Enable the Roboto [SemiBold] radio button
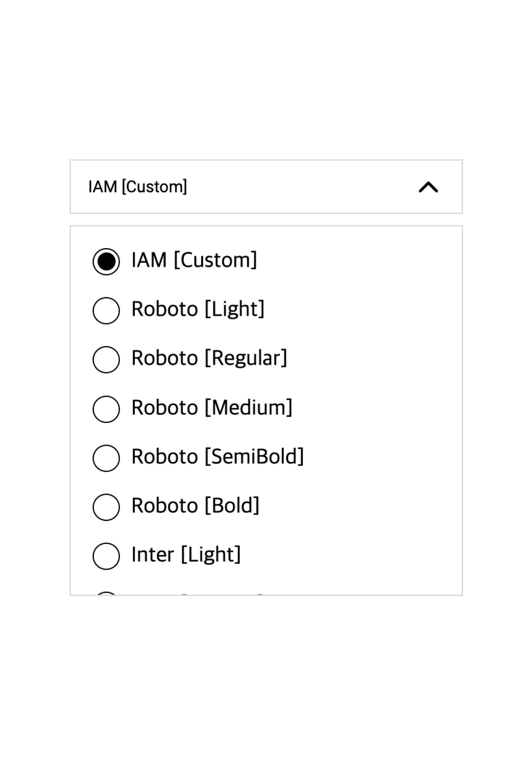532x761 pixels. pos(106,458)
